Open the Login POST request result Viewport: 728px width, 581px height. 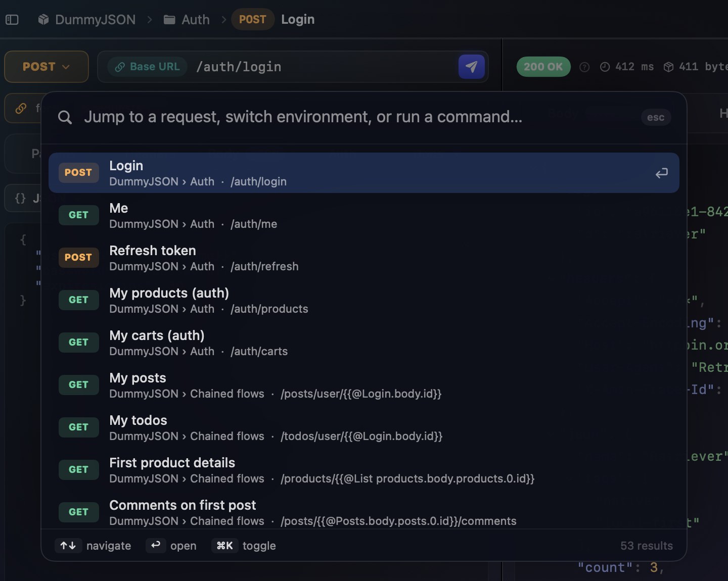pyautogui.click(x=364, y=173)
